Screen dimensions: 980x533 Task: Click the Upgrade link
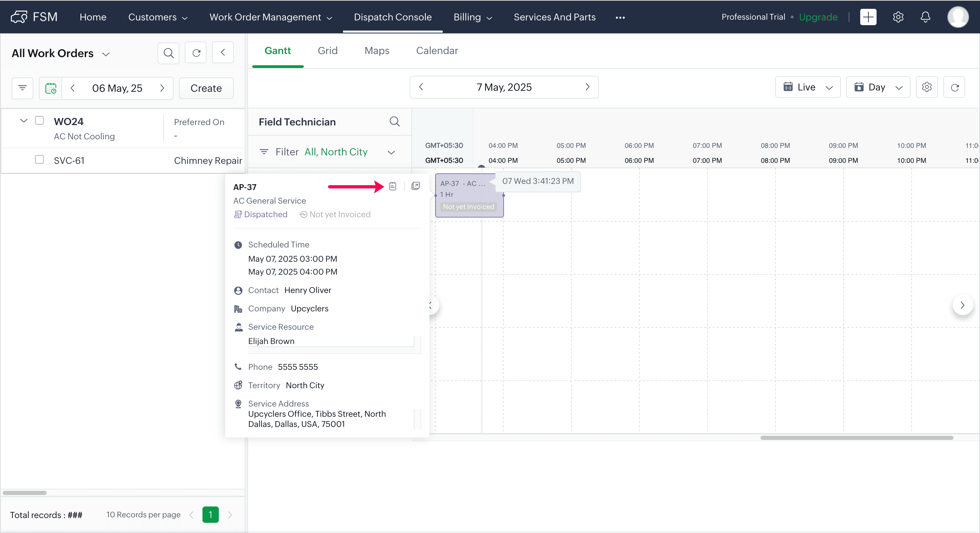pyautogui.click(x=818, y=17)
